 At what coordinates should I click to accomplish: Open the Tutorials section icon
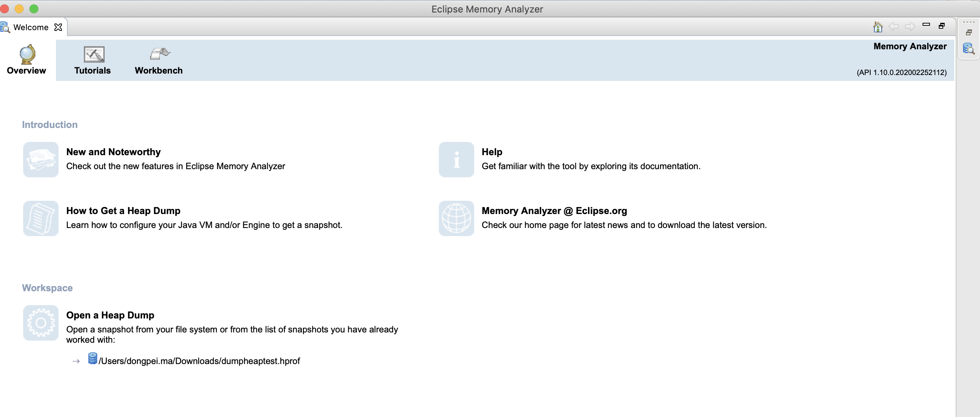(x=92, y=54)
